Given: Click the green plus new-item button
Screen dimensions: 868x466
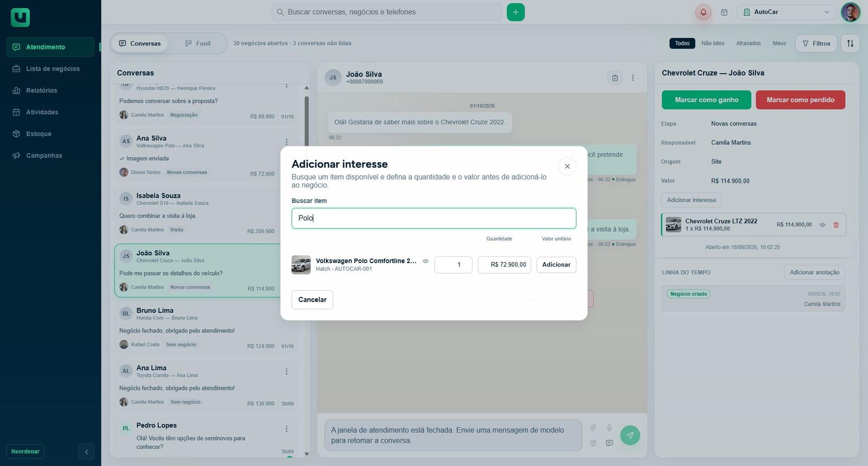Looking at the screenshot, I should 515,12.
